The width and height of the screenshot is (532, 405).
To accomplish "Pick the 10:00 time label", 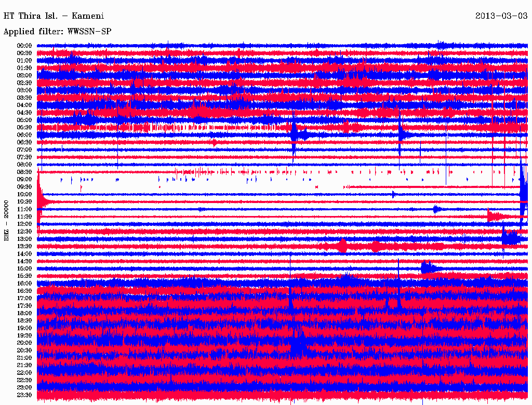I will 24,194.
